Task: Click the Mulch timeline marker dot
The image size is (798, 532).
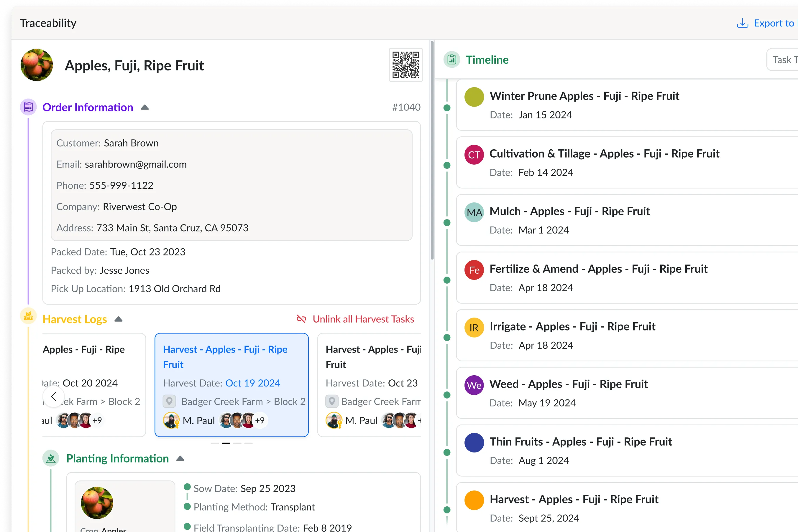Action: (447, 223)
